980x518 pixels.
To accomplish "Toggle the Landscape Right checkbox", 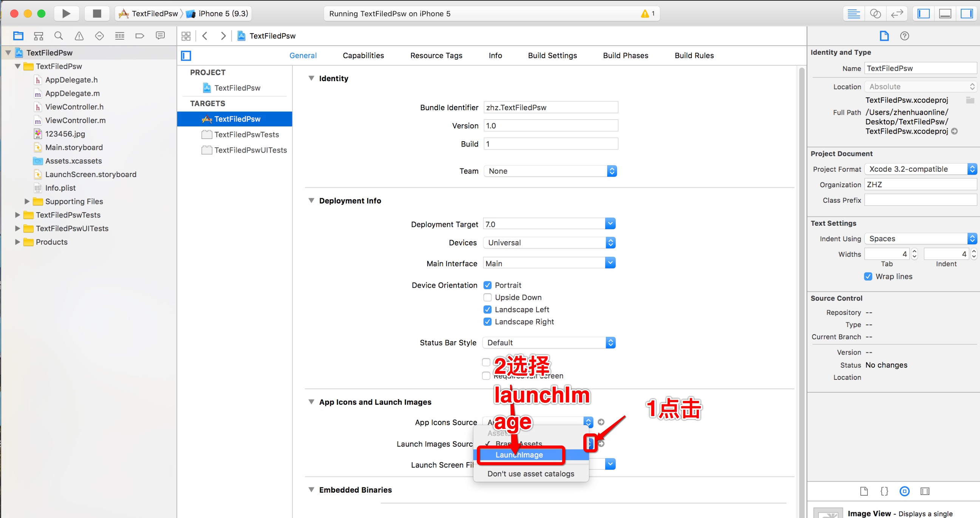I will pos(487,322).
